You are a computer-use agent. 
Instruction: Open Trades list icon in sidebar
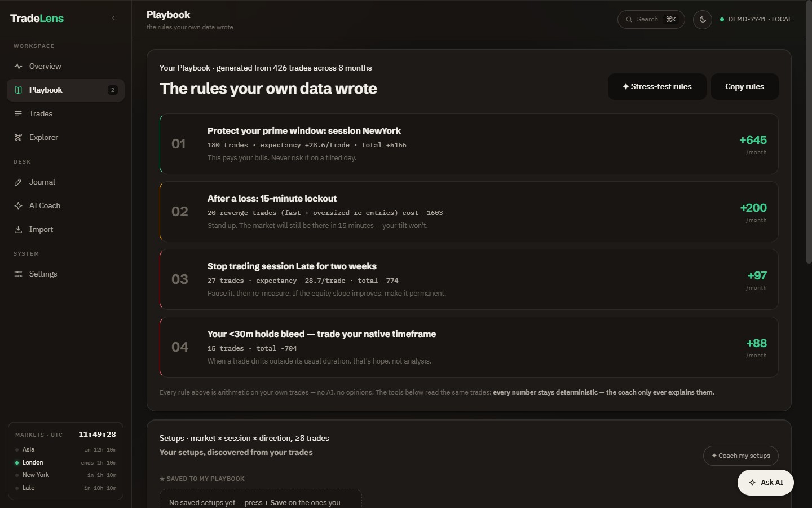tap(18, 113)
